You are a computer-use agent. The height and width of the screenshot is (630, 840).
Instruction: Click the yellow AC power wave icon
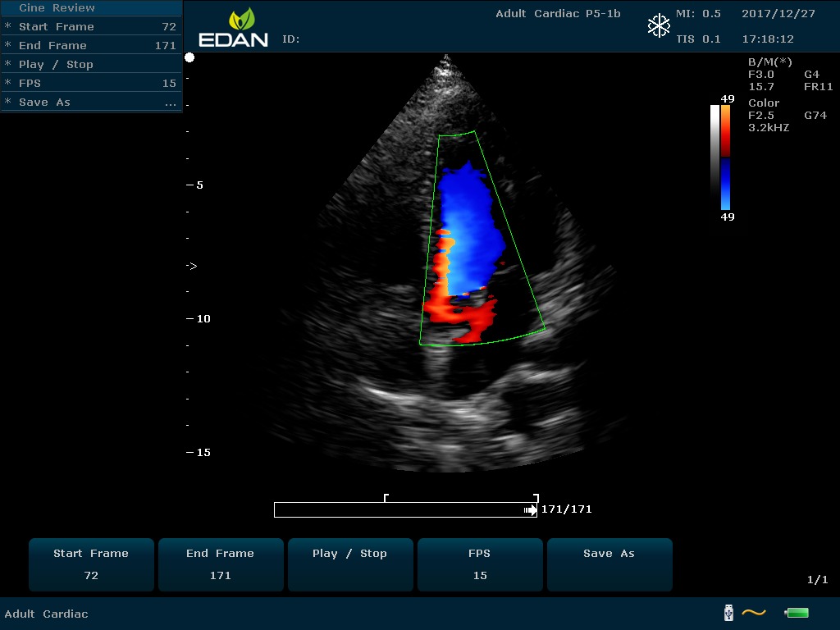pyautogui.click(x=754, y=612)
